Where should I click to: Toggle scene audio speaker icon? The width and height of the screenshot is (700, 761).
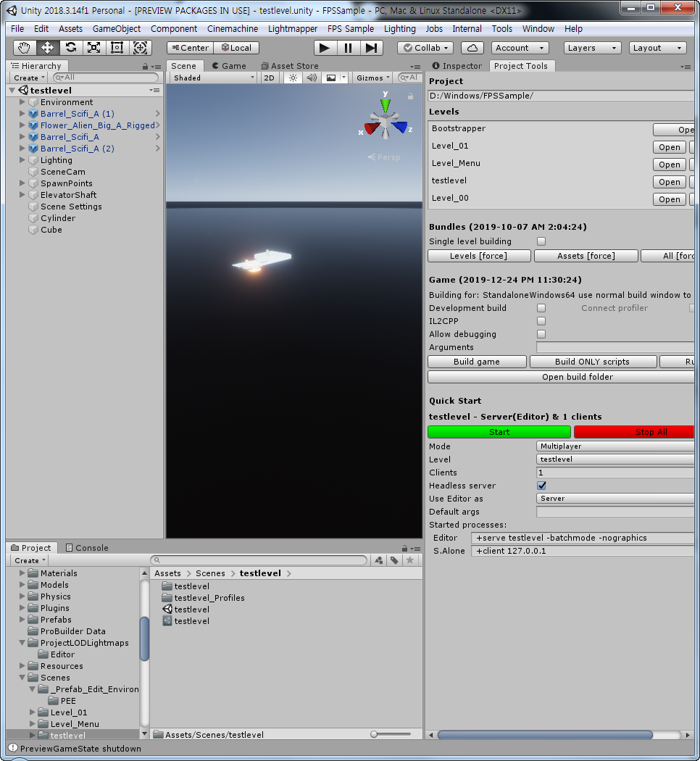click(312, 78)
